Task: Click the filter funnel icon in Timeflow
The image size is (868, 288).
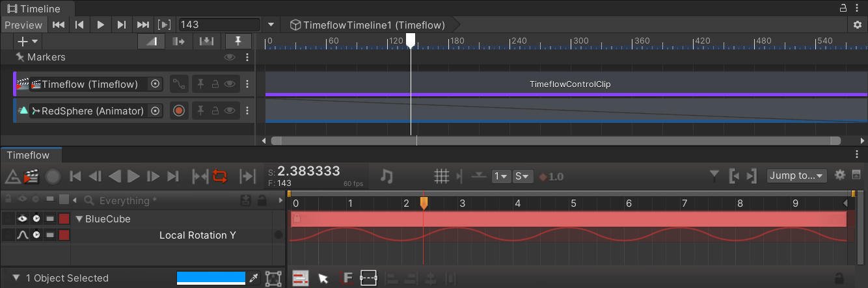Action: (714, 176)
